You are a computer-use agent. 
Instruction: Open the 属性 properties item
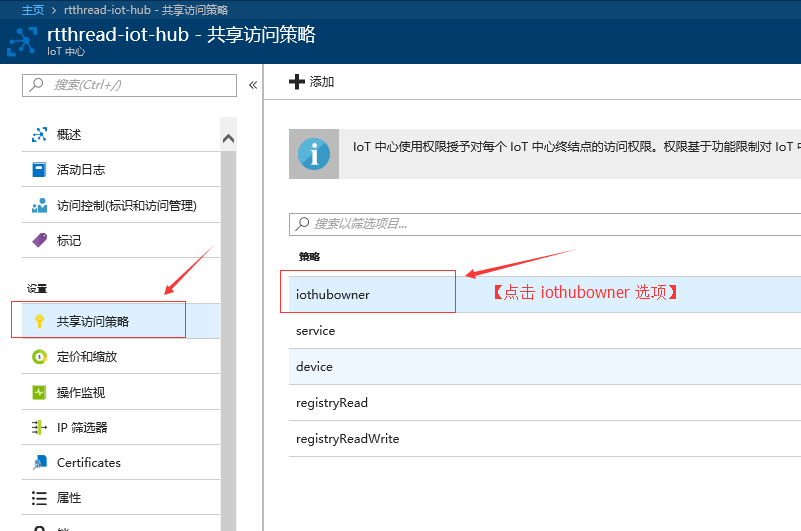tap(121, 498)
